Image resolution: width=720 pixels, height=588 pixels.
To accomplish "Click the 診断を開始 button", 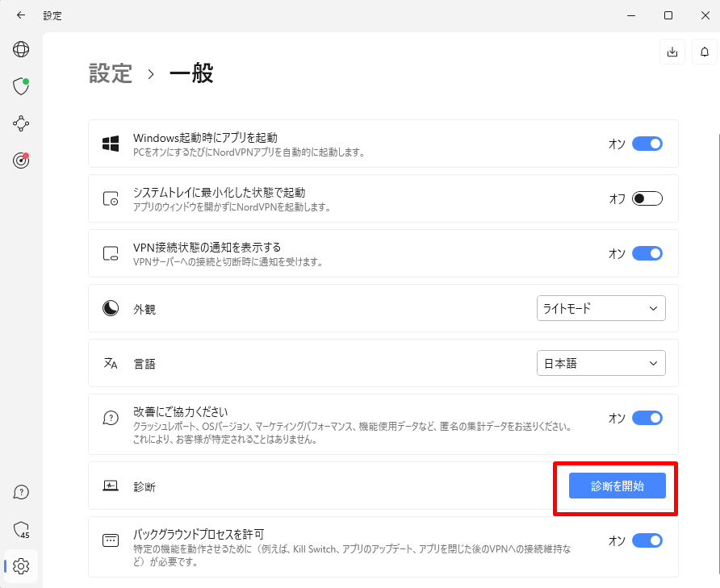I will click(617, 486).
